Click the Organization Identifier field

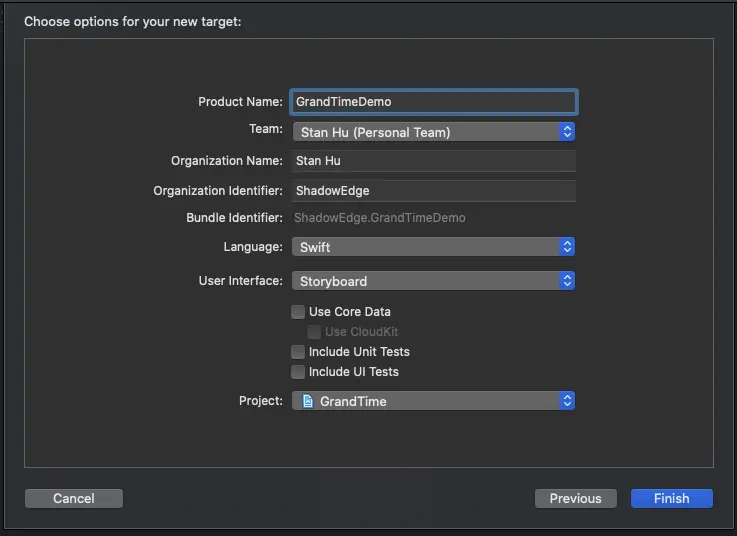(x=433, y=191)
